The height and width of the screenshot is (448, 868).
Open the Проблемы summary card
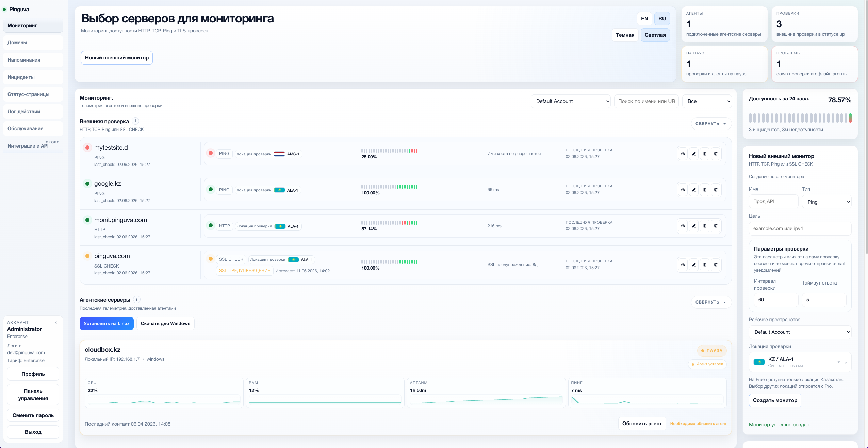814,64
